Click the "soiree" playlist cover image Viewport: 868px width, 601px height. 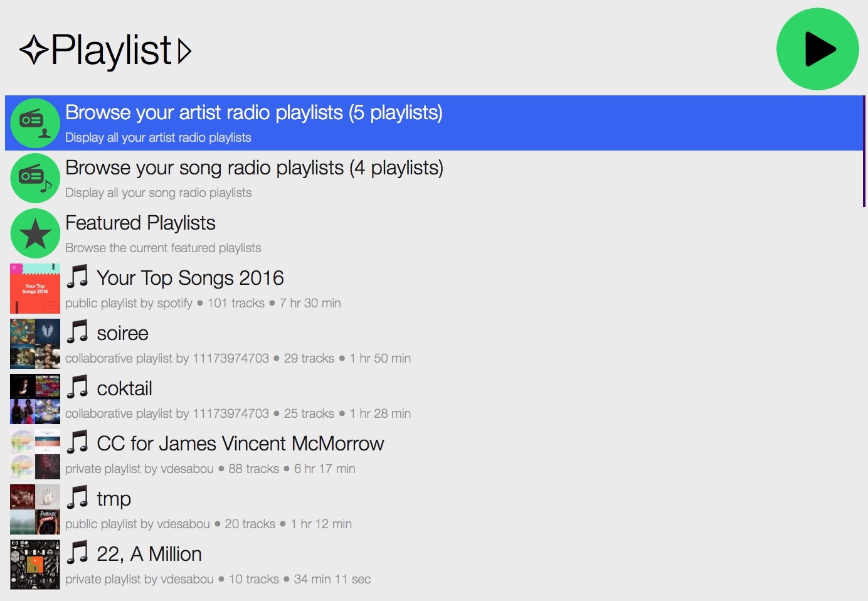coord(34,344)
